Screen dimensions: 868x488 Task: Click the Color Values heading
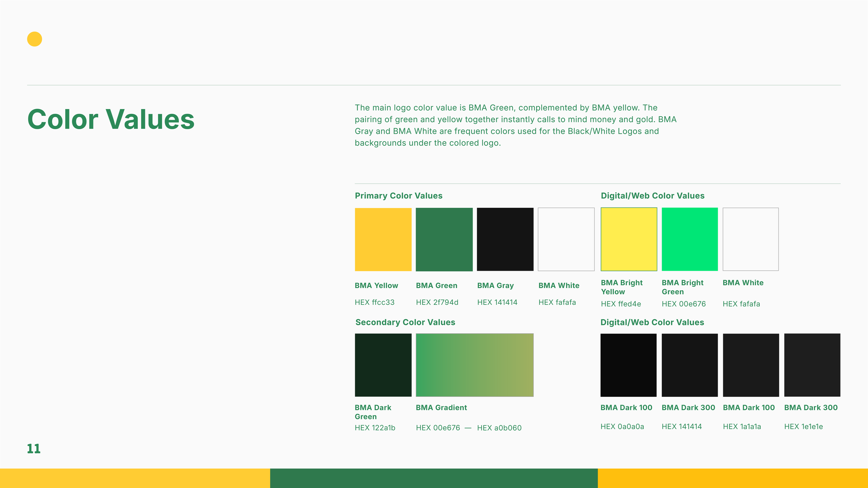point(111,119)
